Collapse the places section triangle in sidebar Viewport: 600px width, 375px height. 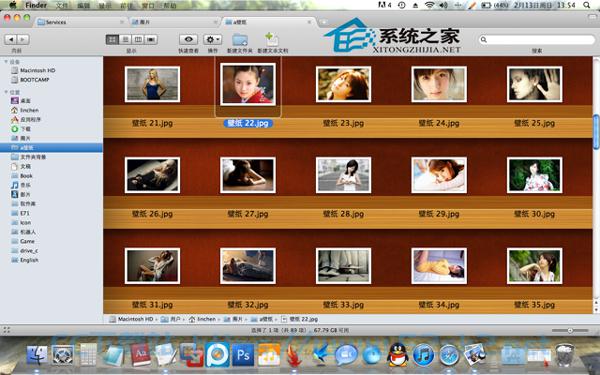pyautogui.click(x=6, y=92)
